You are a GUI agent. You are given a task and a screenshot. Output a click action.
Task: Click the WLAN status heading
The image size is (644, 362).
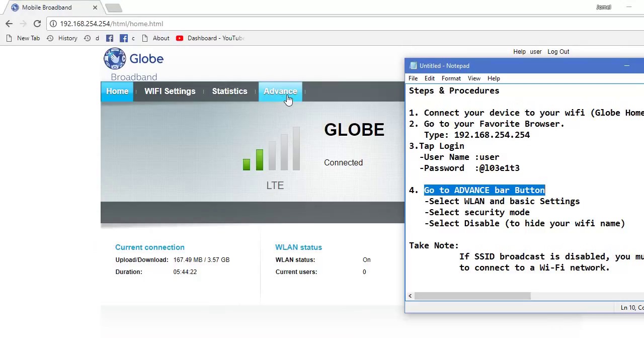tap(298, 247)
